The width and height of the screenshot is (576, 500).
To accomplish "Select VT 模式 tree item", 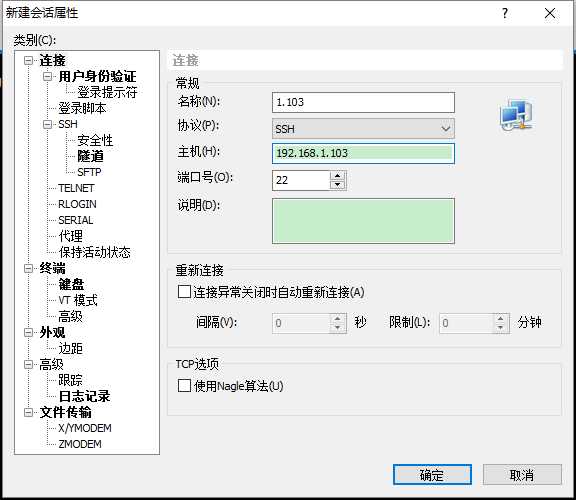I will point(78,300).
